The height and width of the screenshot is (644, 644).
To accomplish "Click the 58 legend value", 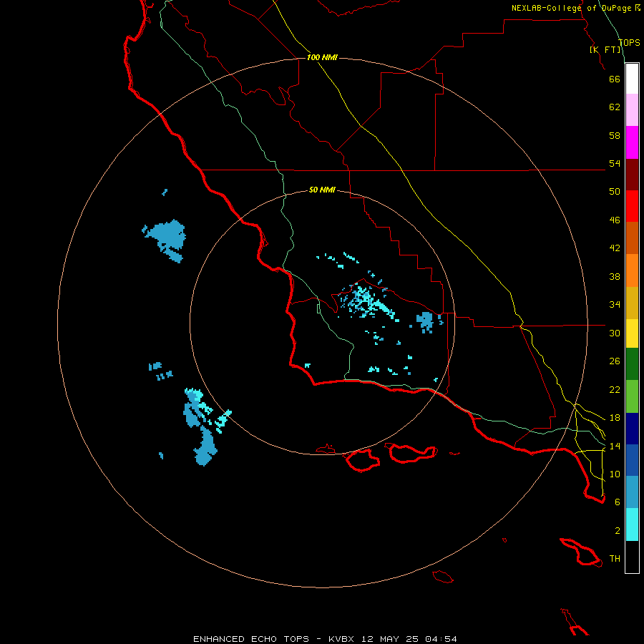I will (615, 135).
